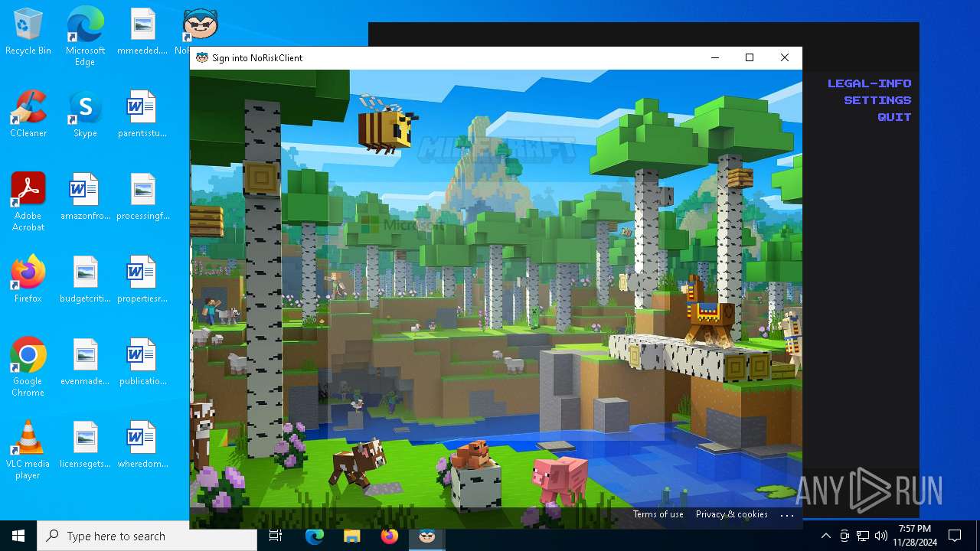The width and height of the screenshot is (980, 551).
Task: Minimize the Sign into NoRiskClient window
Action: [714, 57]
